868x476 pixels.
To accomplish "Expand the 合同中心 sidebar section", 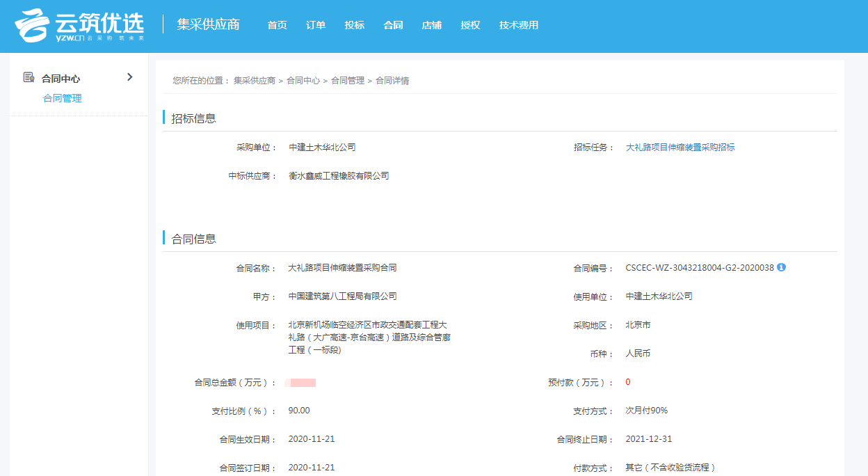I will pos(129,77).
